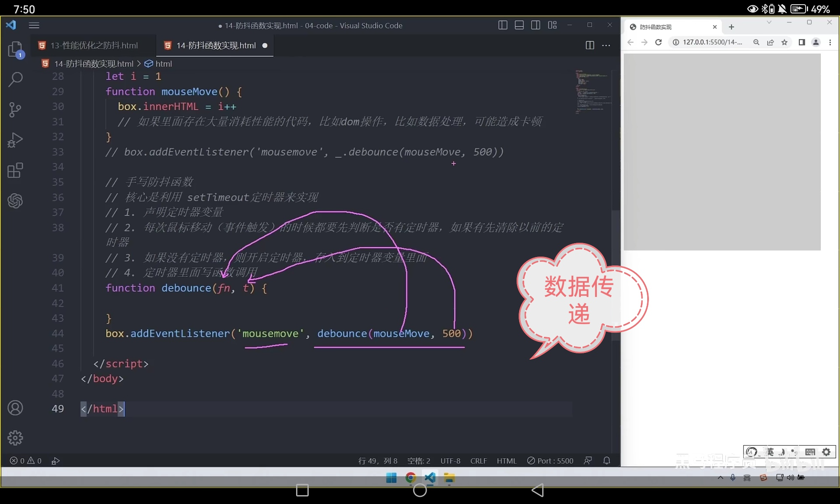Split the editor to the right
840x504 pixels.
590,45
